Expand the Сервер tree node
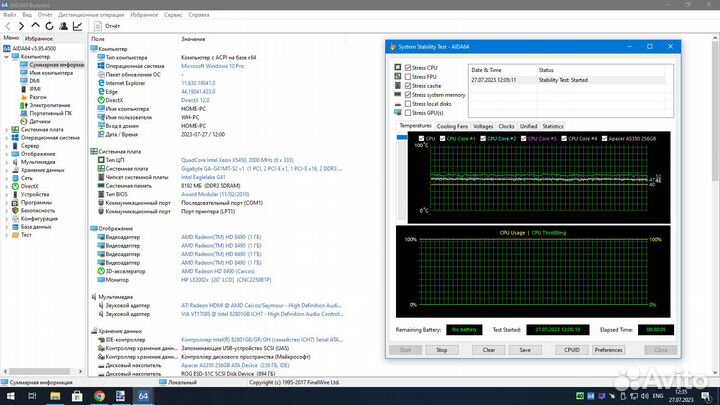This screenshot has height=405, width=720. [6, 146]
